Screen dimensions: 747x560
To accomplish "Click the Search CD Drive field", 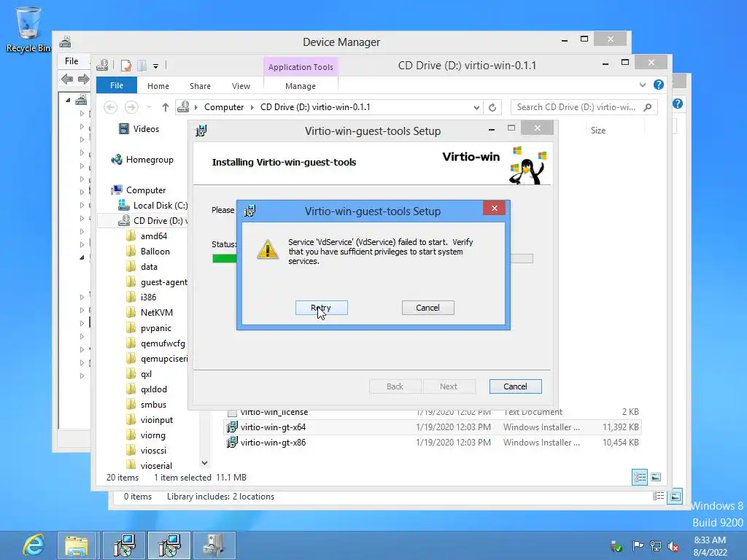I will click(x=584, y=107).
